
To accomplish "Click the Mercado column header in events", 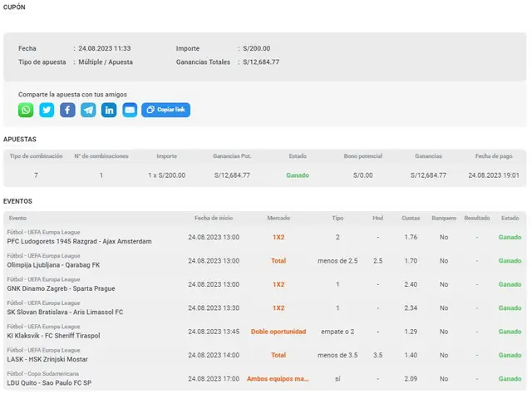I will pos(278,218).
